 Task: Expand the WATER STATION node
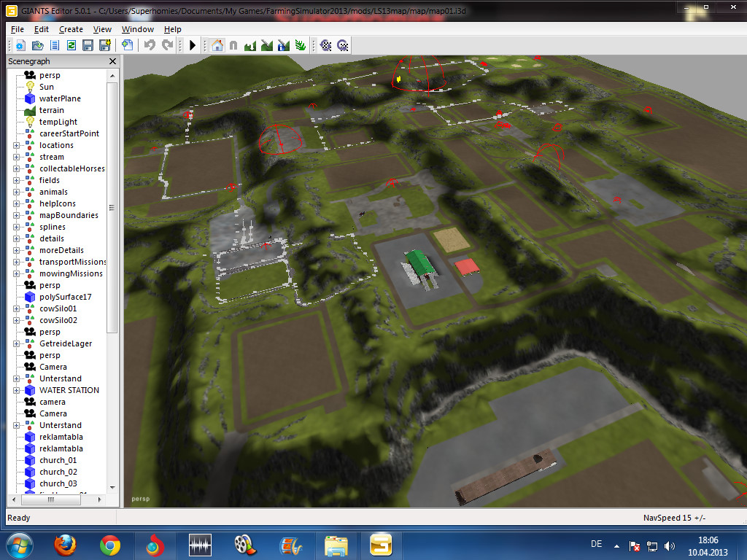click(16, 391)
